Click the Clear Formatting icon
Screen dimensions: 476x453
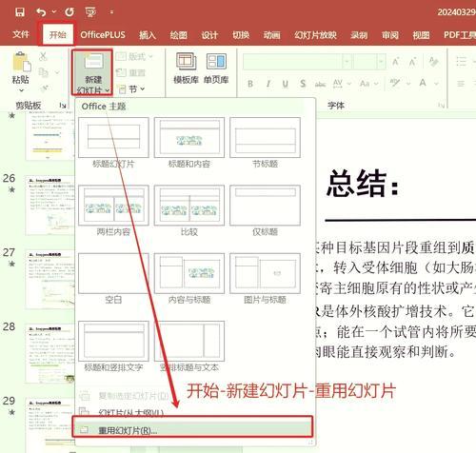pyautogui.click(x=433, y=62)
